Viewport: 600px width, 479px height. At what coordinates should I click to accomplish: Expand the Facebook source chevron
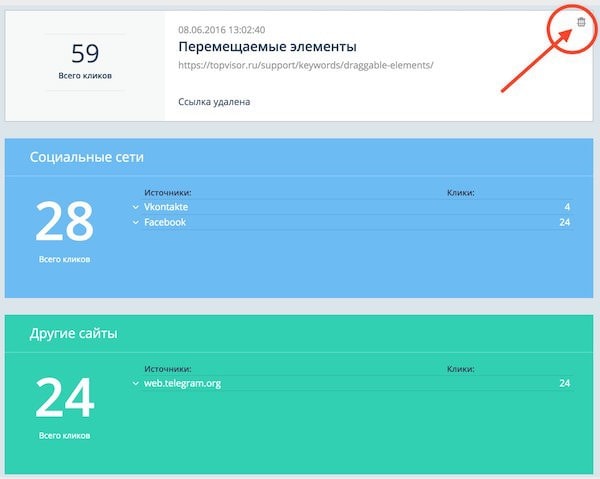click(135, 222)
